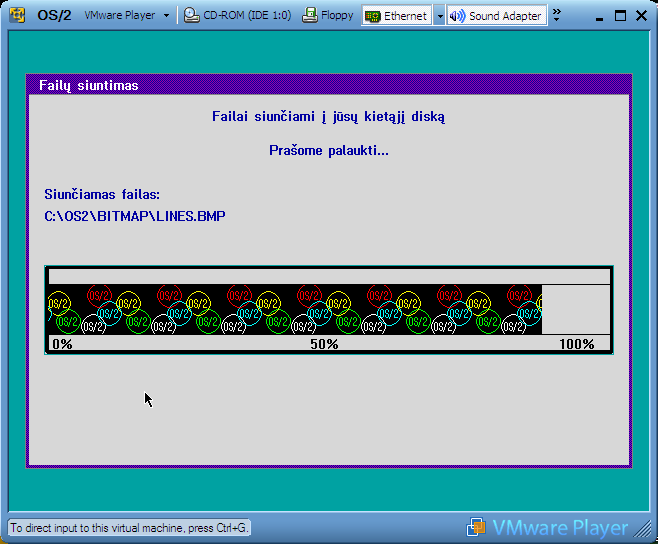
Task: Click the 100% progress label
Action: 577,344
